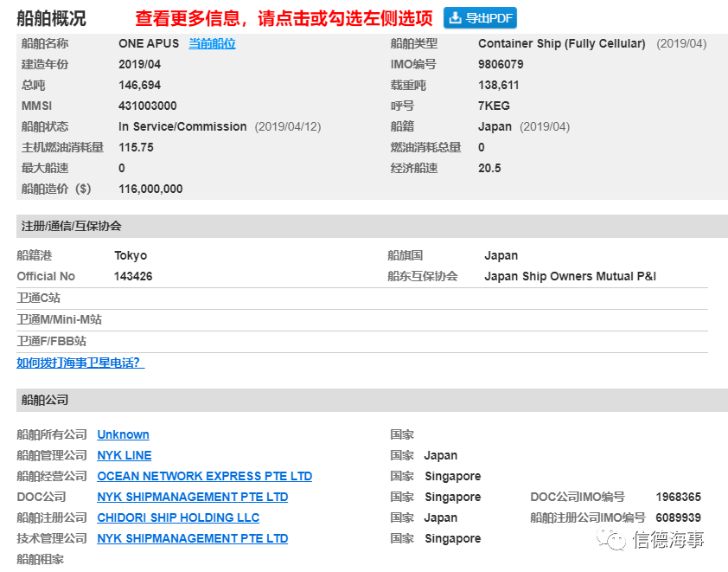Select deadweight value 138,611

(499, 85)
